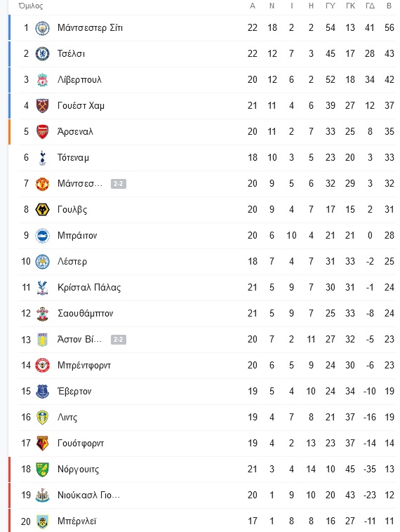Open the Λίβερπουλ team link
This screenshot has width=400, height=532.
pos(79,80)
